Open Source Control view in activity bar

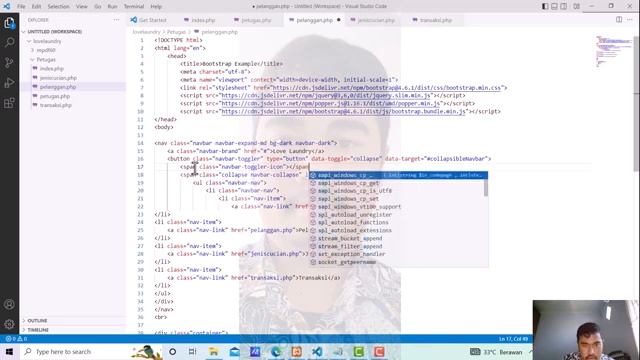pos(9,62)
